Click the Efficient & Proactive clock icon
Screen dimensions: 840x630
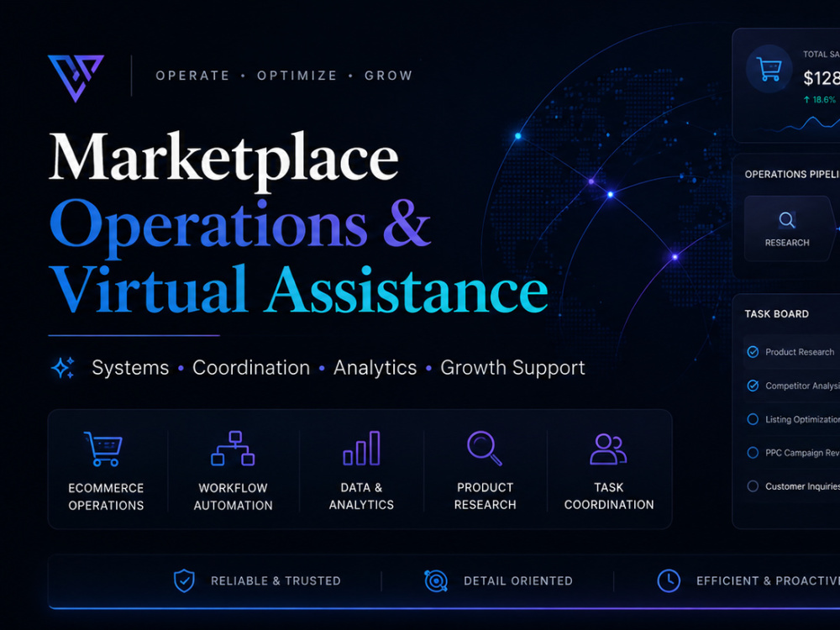669,580
